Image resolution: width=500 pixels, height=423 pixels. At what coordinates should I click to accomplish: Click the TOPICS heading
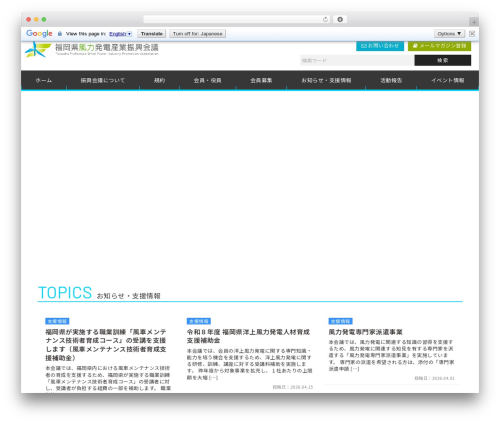[x=65, y=293]
